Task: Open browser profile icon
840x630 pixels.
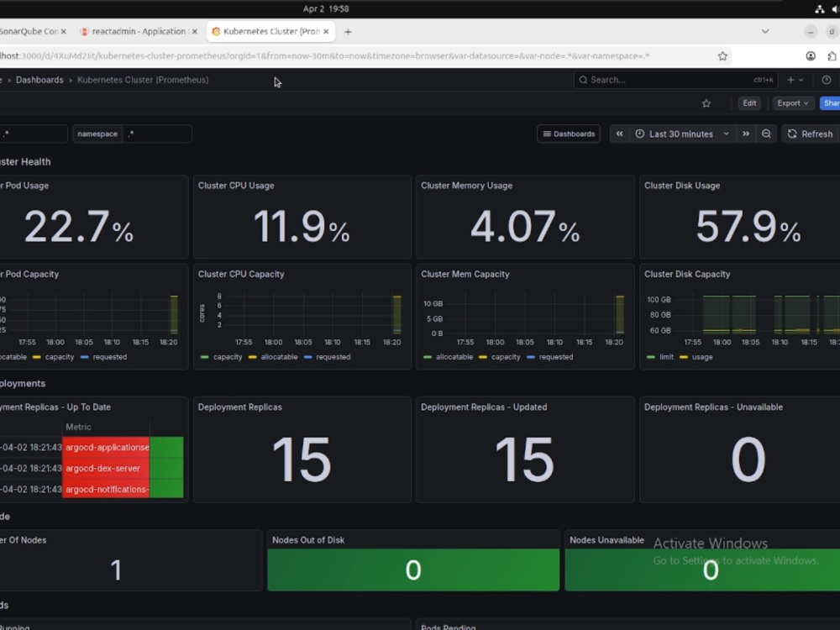Action: click(811, 55)
